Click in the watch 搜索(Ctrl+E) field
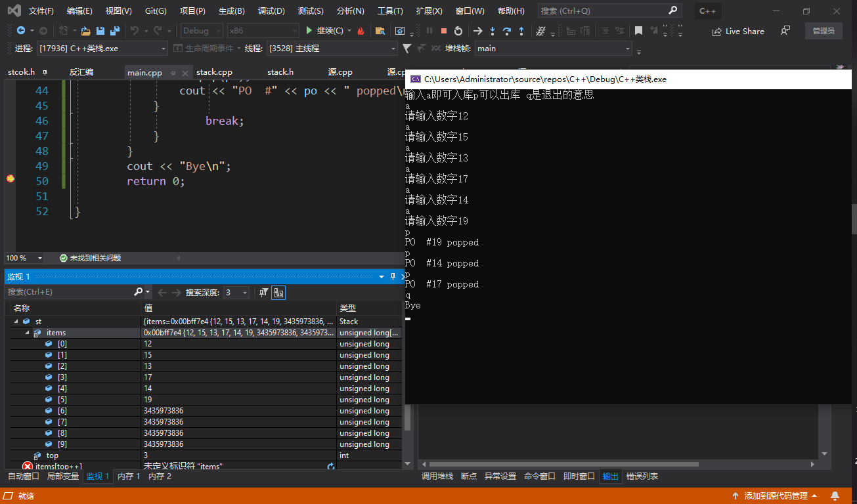 [x=70, y=292]
